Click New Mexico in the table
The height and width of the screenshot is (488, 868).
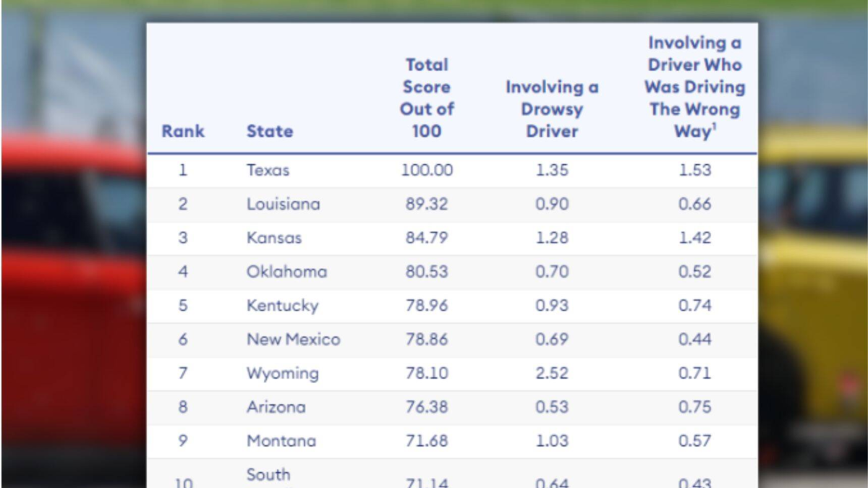(293, 339)
